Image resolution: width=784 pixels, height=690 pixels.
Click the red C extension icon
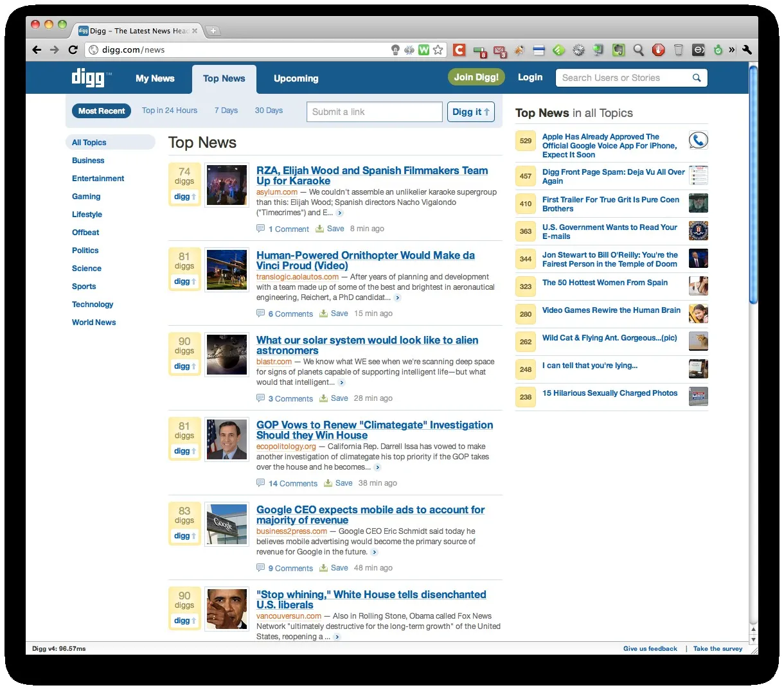pyautogui.click(x=459, y=49)
